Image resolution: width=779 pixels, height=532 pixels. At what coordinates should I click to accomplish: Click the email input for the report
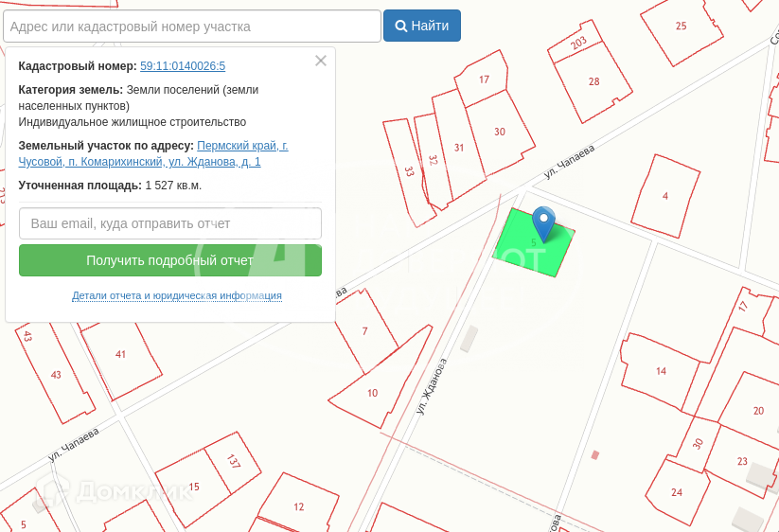click(170, 223)
